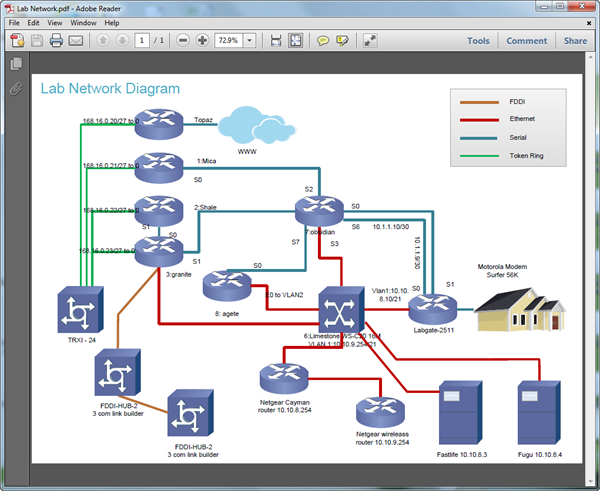The width and height of the screenshot is (600, 491).
Task: Zoom out with minus button
Action: 183,40
